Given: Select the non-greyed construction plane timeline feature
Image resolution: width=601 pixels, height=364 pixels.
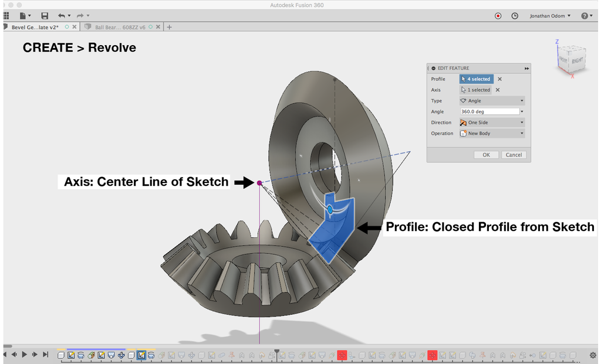Looking at the screenshot, I should click(x=91, y=355).
